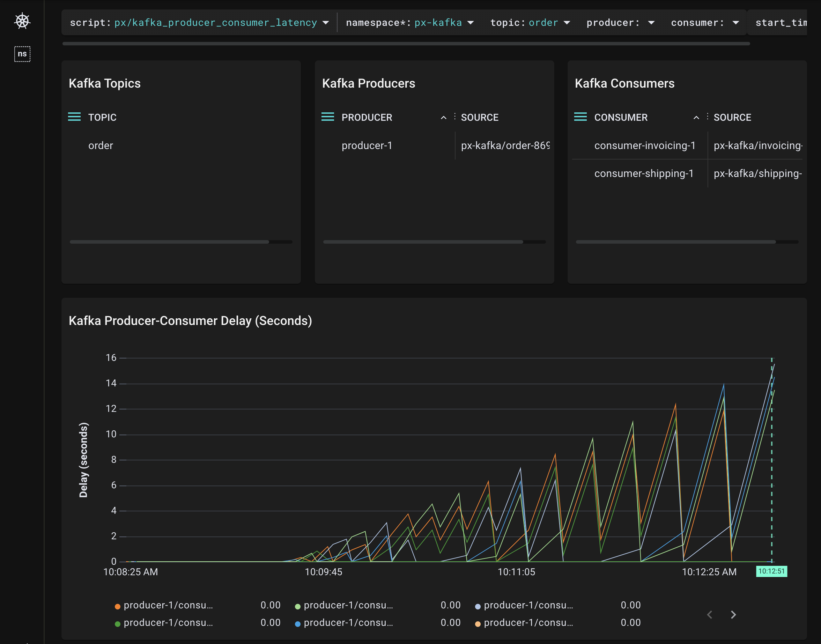Click the Kubernetes cluster wheel icon

click(22, 21)
